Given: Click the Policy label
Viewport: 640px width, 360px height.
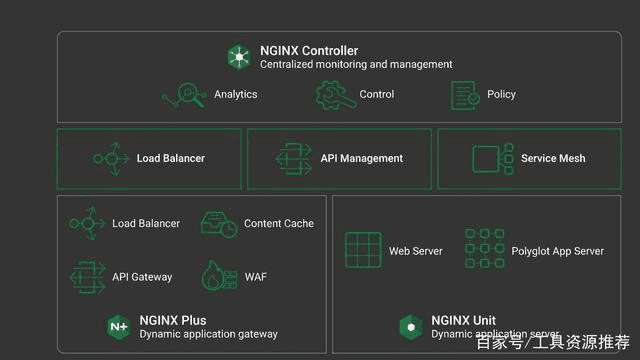Looking at the screenshot, I should (x=501, y=94).
